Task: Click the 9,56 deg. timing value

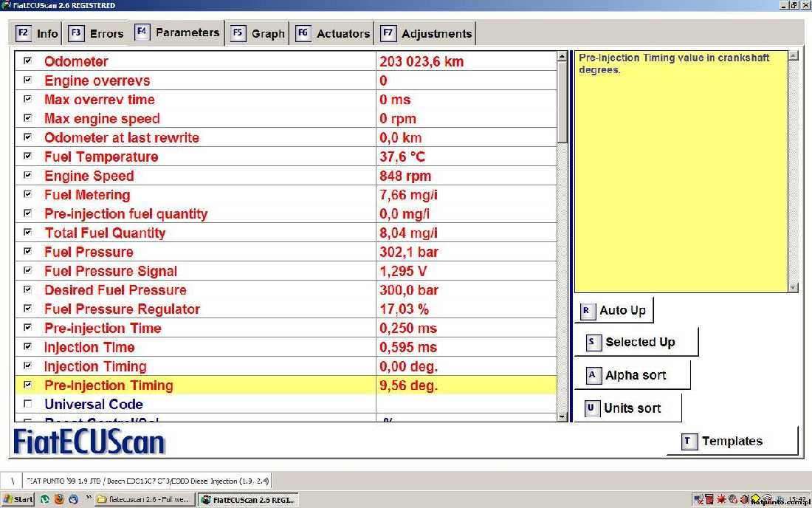Action: (x=409, y=385)
